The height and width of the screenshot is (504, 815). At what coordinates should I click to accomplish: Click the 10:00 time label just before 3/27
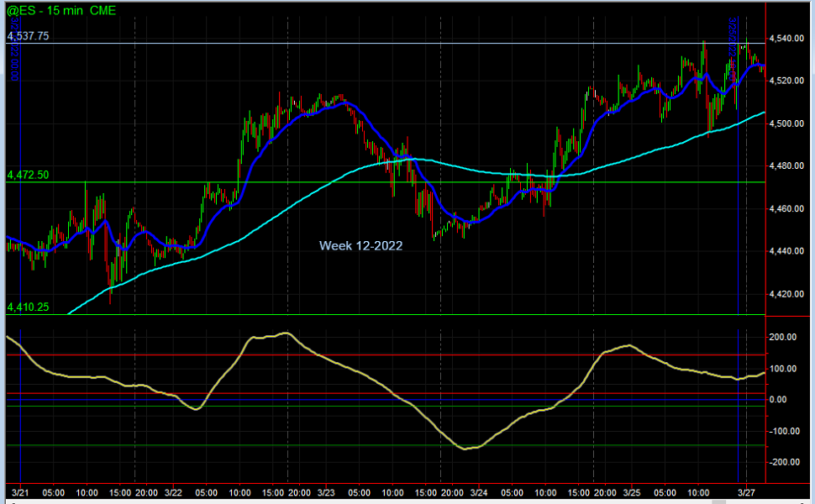[698, 492]
